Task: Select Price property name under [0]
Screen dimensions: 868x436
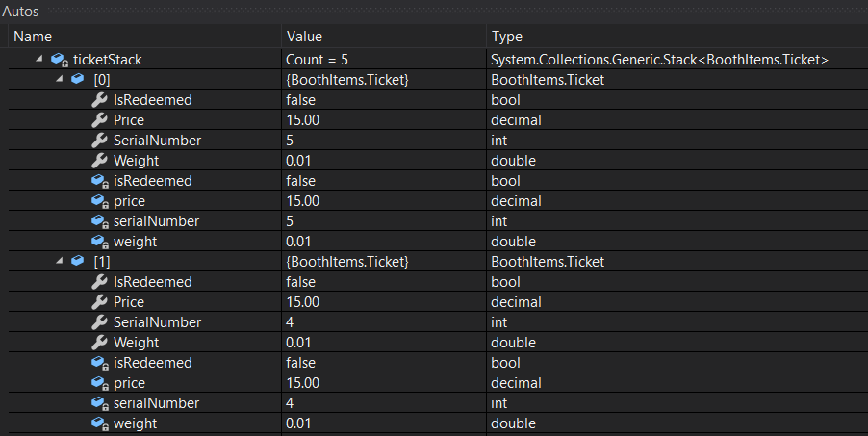Action: [129, 119]
